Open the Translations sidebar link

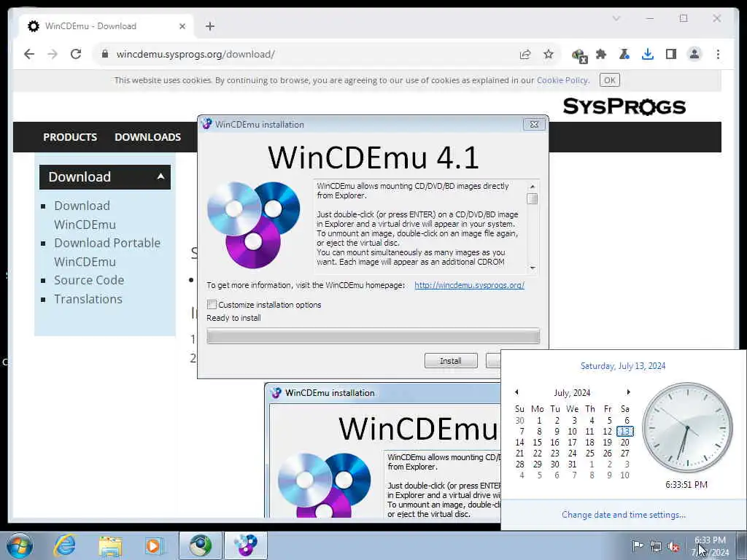click(x=88, y=299)
